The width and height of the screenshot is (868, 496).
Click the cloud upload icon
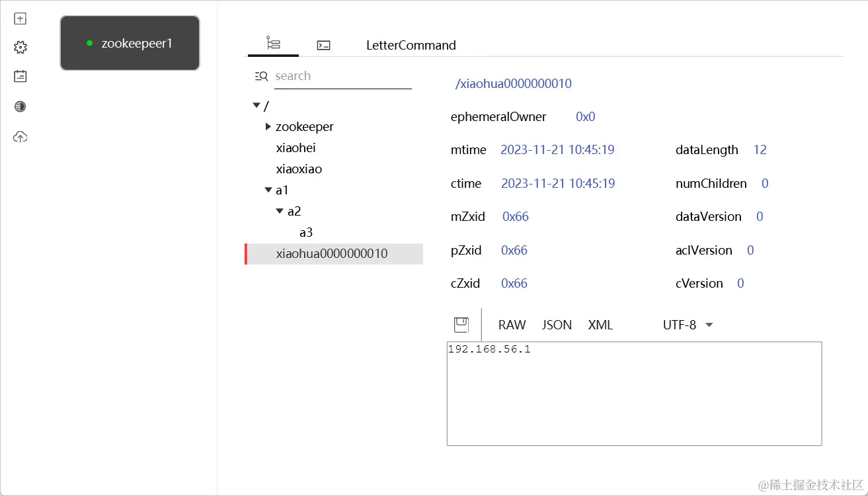20,137
